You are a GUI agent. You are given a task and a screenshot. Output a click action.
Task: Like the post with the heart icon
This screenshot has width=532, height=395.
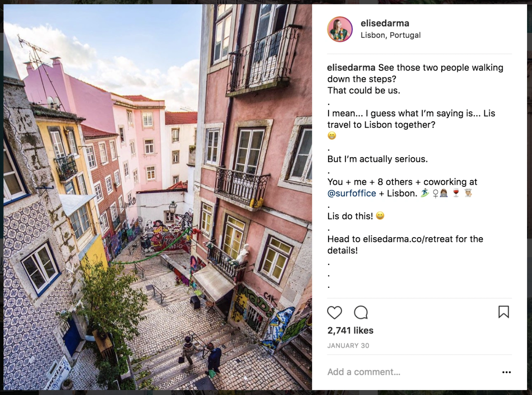pyautogui.click(x=335, y=313)
